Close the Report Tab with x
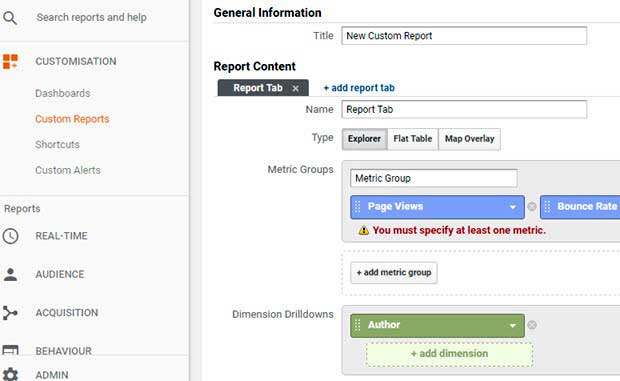 pyautogui.click(x=295, y=89)
